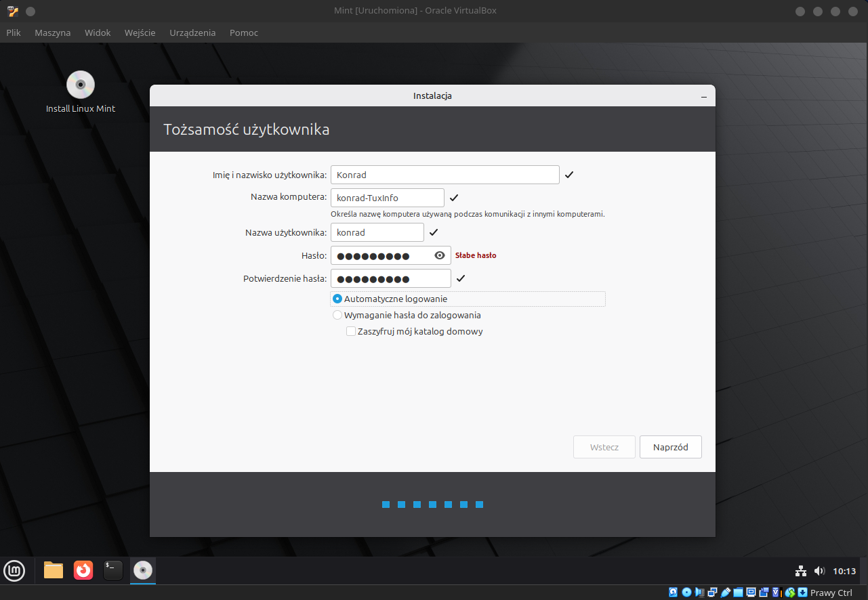
Task: Click the VirtualBox keyboard capture arrow indicator
Action: pyautogui.click(x=802, y=593)
